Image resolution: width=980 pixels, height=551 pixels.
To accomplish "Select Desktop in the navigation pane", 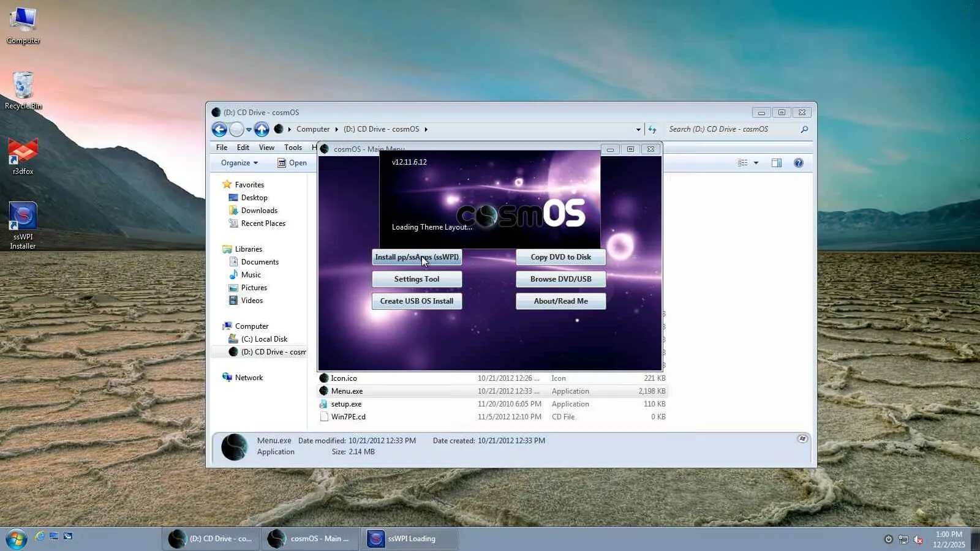I will tap(248, 198).
